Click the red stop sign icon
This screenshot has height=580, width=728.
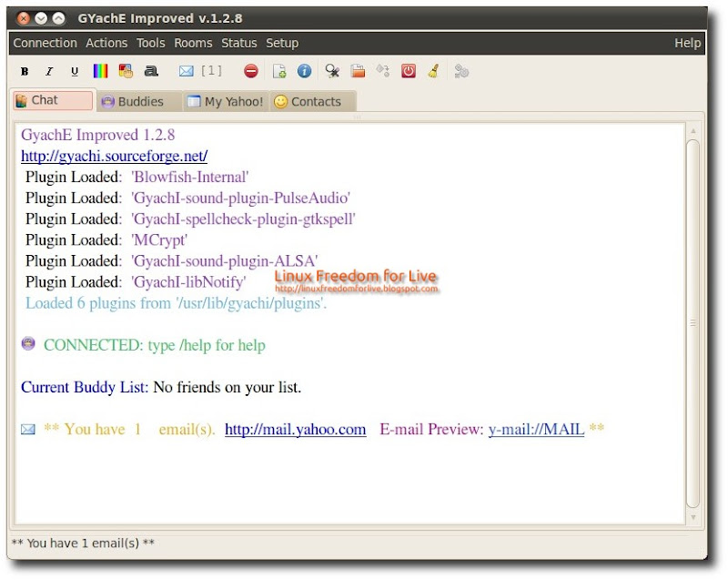(x=251, y=71)
